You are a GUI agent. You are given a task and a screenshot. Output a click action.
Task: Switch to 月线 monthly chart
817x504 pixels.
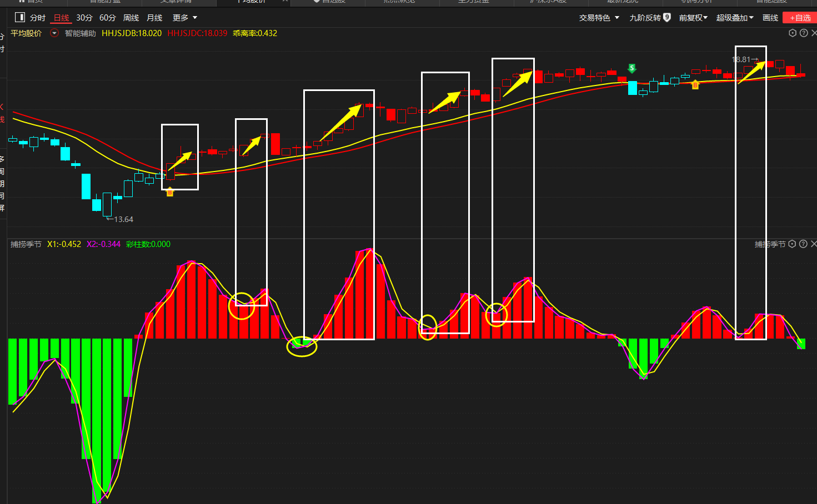(x=154, y=18)
